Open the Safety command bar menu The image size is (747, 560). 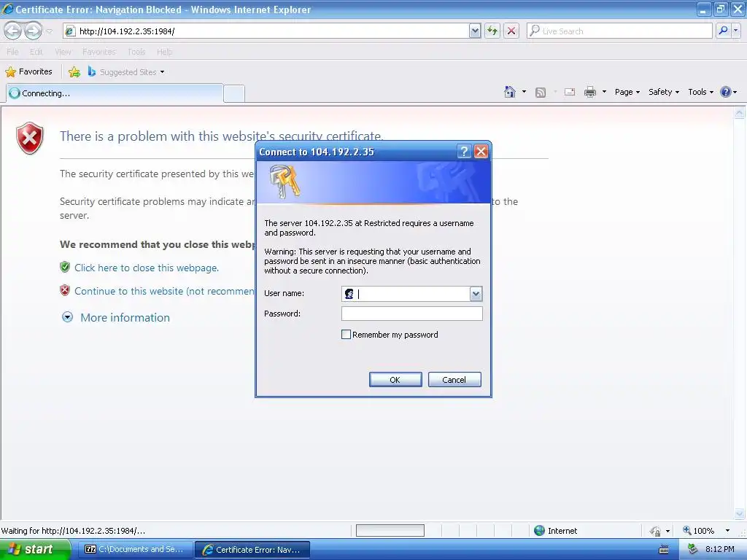[x=664, y=92]
